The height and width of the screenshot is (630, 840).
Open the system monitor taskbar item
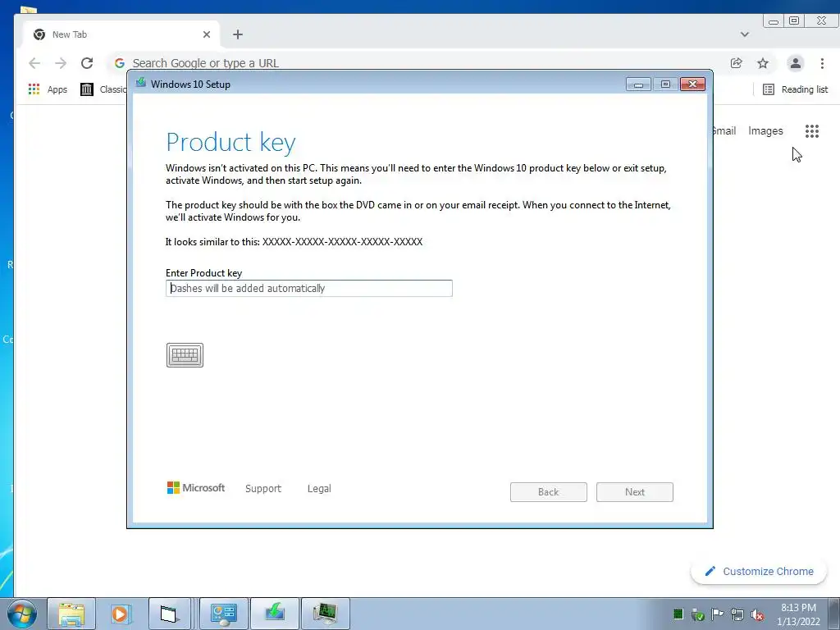[x=326, y=614]
